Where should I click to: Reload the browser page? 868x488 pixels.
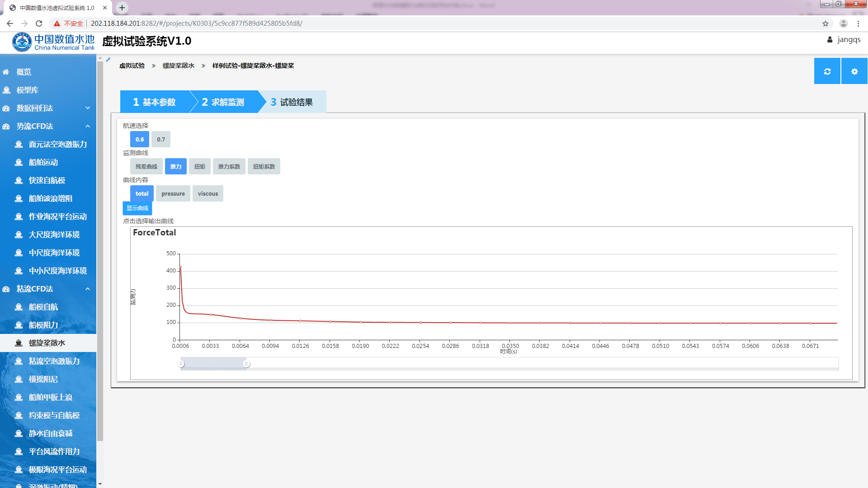point(39,23)
